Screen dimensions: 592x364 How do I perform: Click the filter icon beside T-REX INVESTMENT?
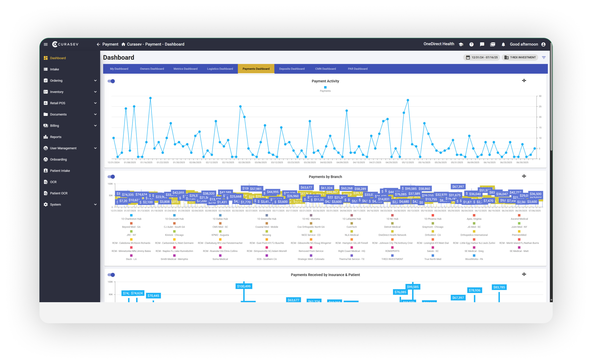click(544, 58)
